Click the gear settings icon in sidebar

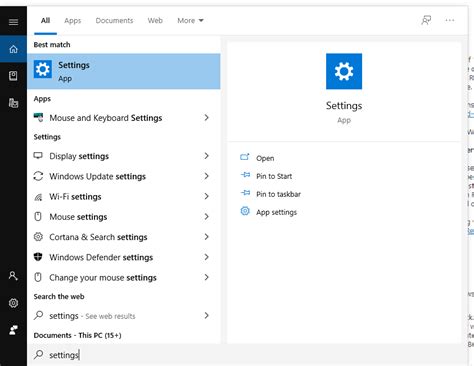13,303
